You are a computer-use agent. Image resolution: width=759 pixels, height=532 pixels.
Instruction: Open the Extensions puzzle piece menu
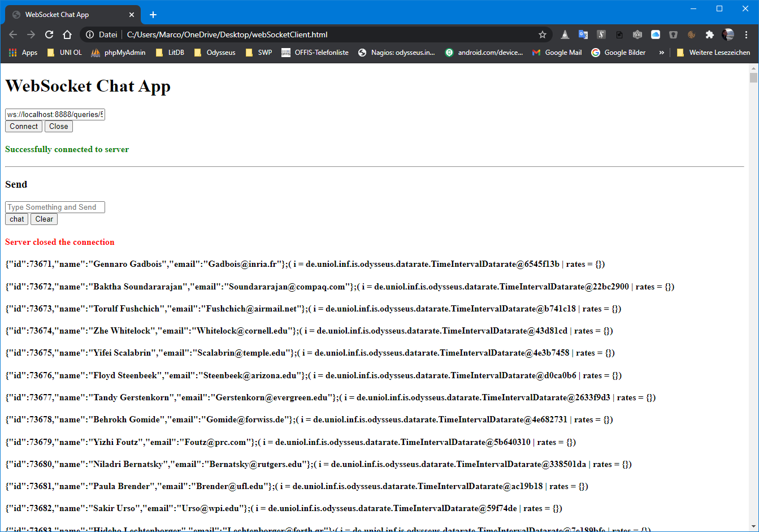[x=710, y=34]
